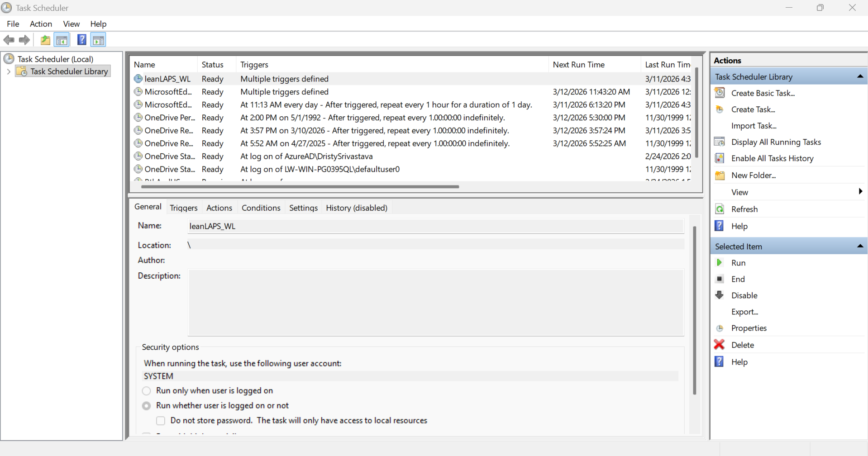The height and width of the screenshot is (456, 868).
Task: Click the OneDrive Per... task clock icon
Action: pos(138,118)
